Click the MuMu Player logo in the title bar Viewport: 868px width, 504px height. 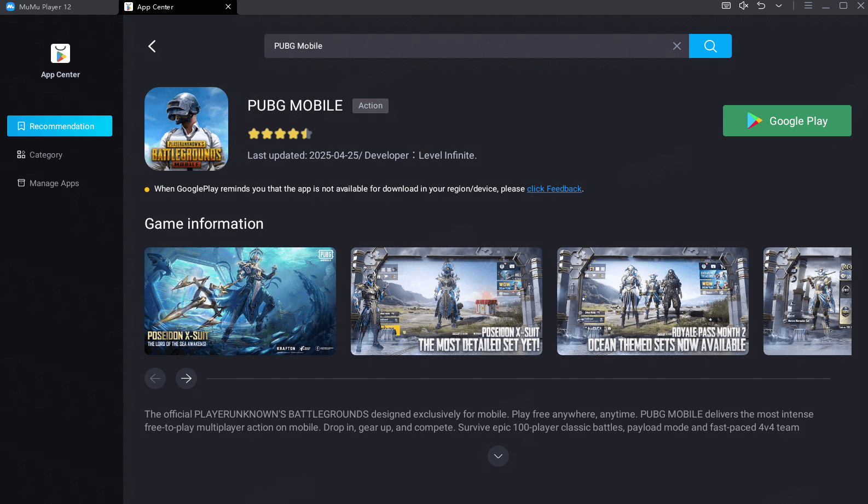(10, 7)
